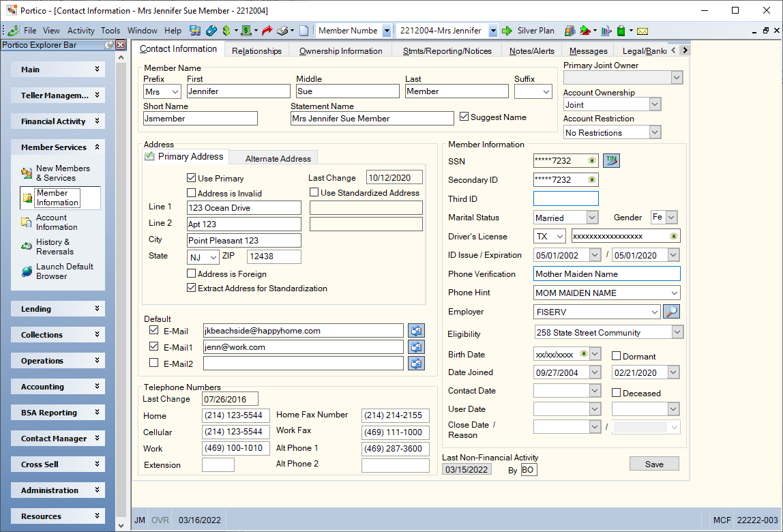The image size is (783, 532).
Task: Collapse the Member Services section
Action: (x=58, y=147)
